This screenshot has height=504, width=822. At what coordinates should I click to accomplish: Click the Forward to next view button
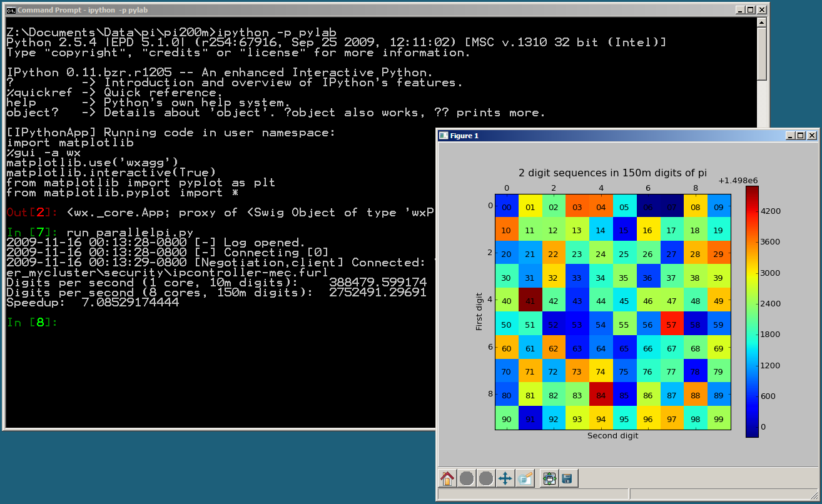tap(486, 479)
